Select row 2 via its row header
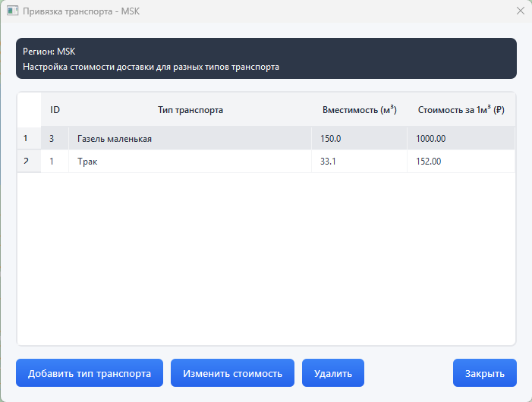This screenshot has height=402, width=532. [29, 162]
